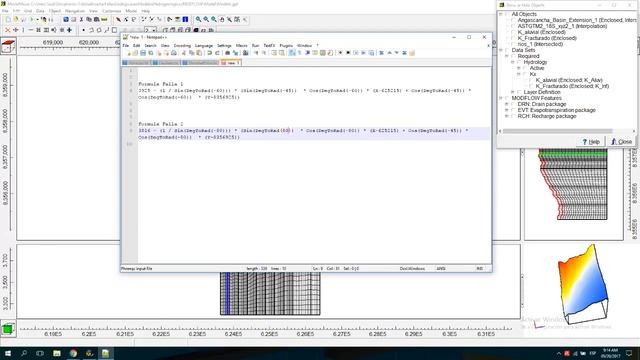This screenshot has width=640, height=360.
Task: Click Notepad++ find binoculars icon
Action: 228,53
